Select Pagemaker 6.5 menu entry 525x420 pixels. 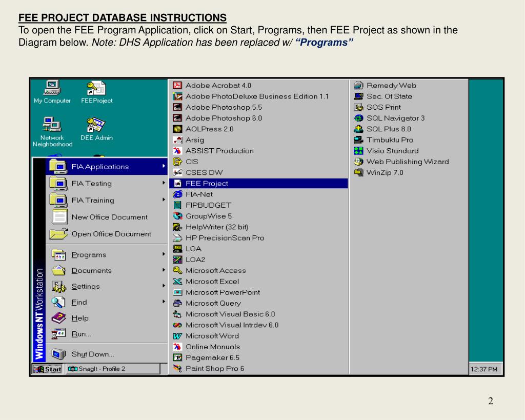click(259, 358)
